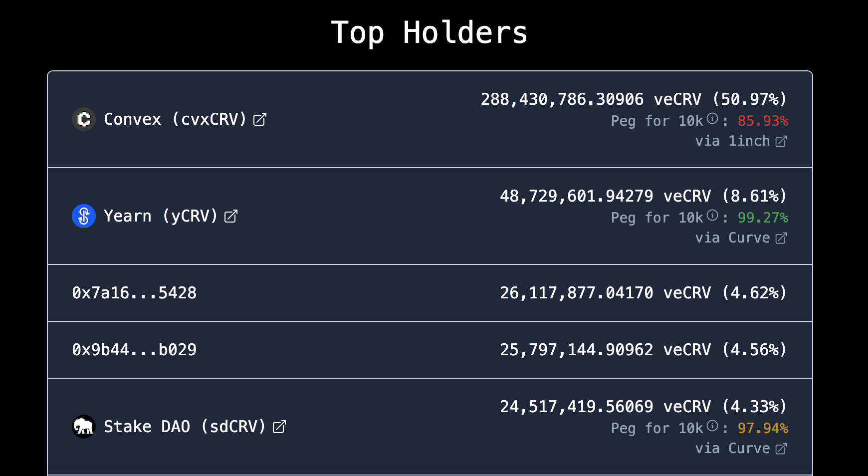
Task: Click the Convex logo icon
Action: (x=84, y=119)
